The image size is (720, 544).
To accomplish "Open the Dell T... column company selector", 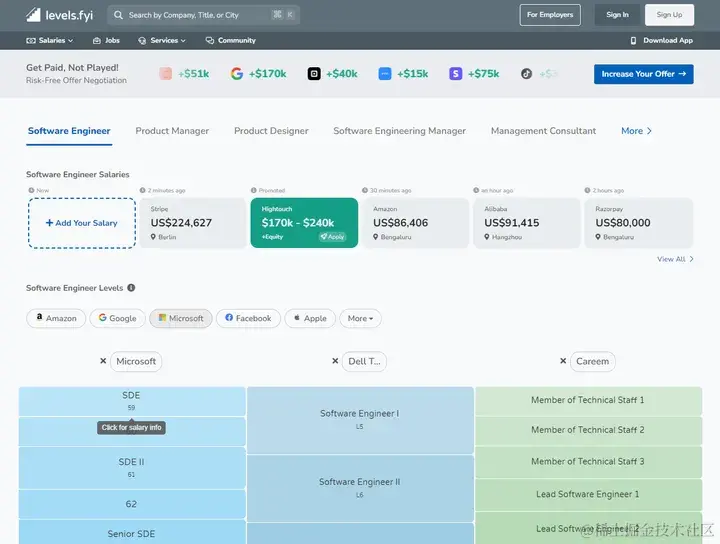I will (364, 362).
